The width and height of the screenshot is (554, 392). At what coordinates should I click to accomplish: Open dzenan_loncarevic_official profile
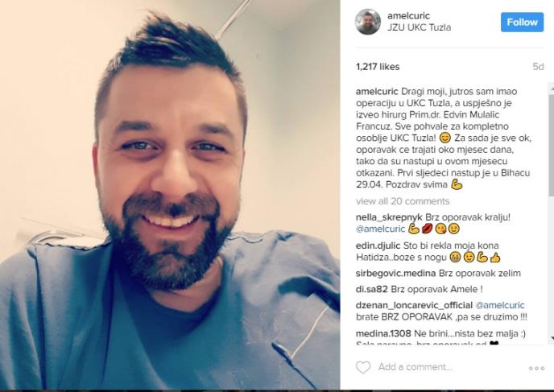[414, 306]
